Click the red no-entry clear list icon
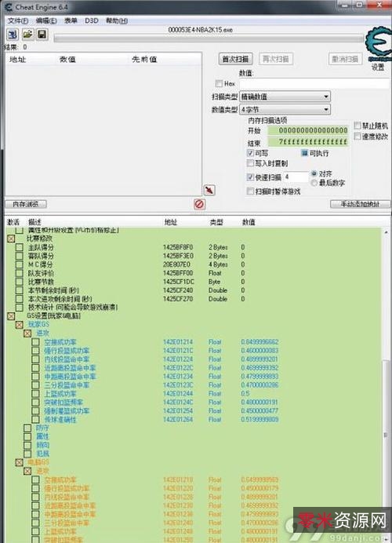The height and width of the screenshot is (543, 392). (199, 204)
